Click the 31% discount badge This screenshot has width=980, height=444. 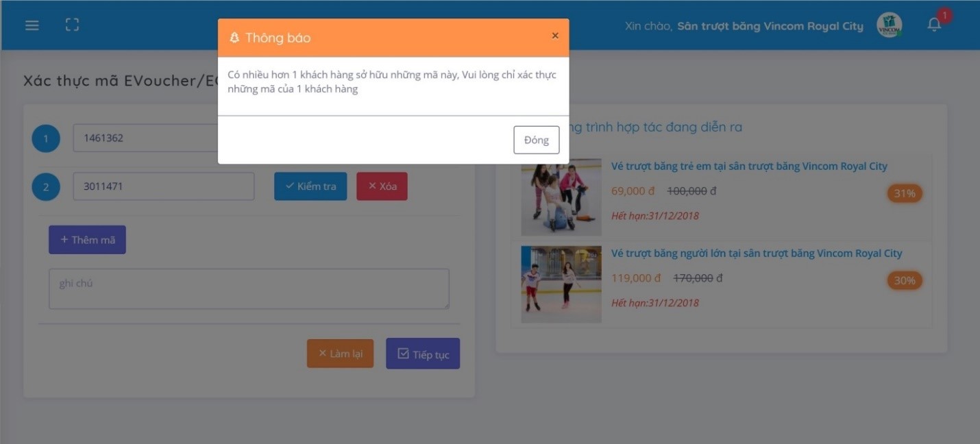[905, 193]
